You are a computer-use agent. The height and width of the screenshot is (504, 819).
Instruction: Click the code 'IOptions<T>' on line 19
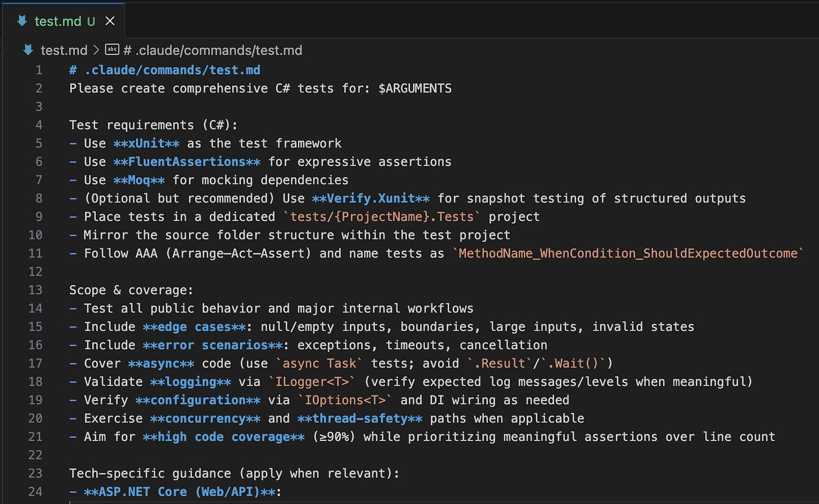point(345,400)
